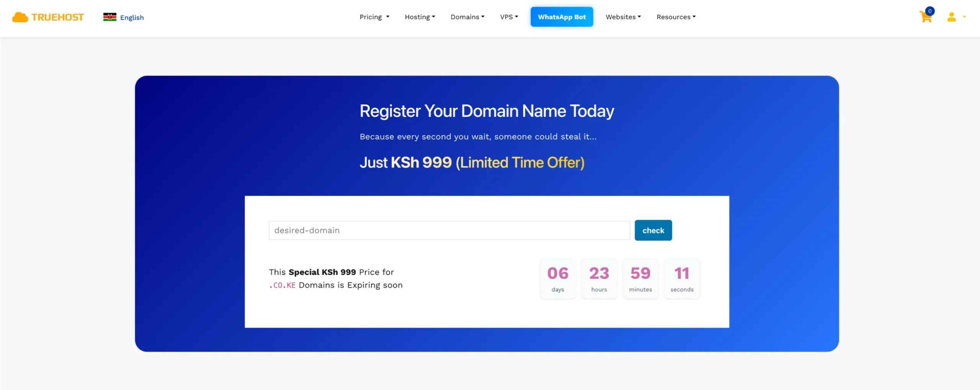Click the desired-domain input field
The width and height of the screenshot is (980, 390).
click(x=449, y=230)
